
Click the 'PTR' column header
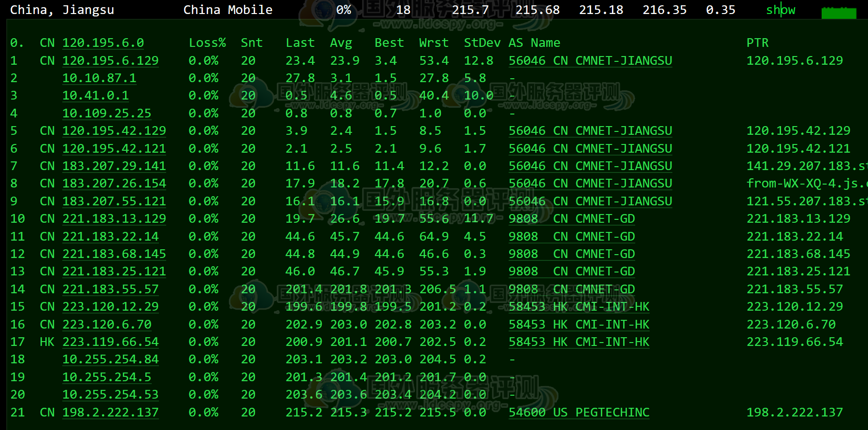pos(757,43)
